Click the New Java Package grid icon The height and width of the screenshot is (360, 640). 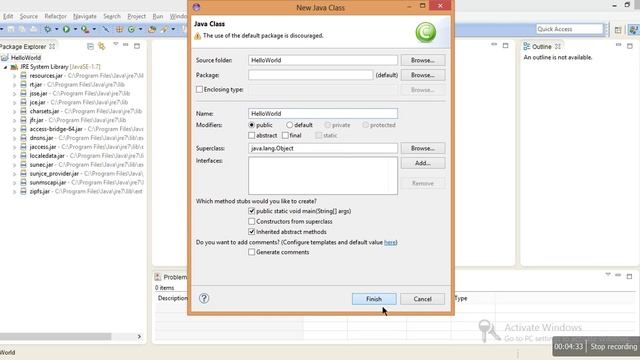coord(119,29)
